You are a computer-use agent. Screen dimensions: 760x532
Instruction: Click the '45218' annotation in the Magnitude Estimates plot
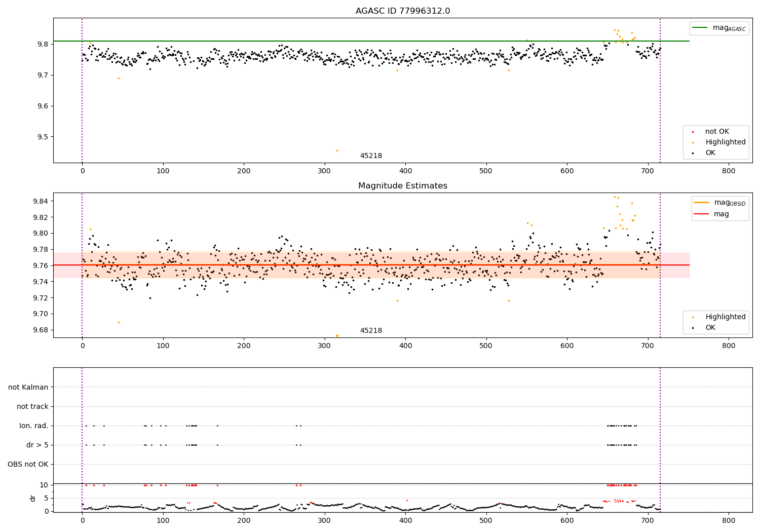[x=371, y=331]
